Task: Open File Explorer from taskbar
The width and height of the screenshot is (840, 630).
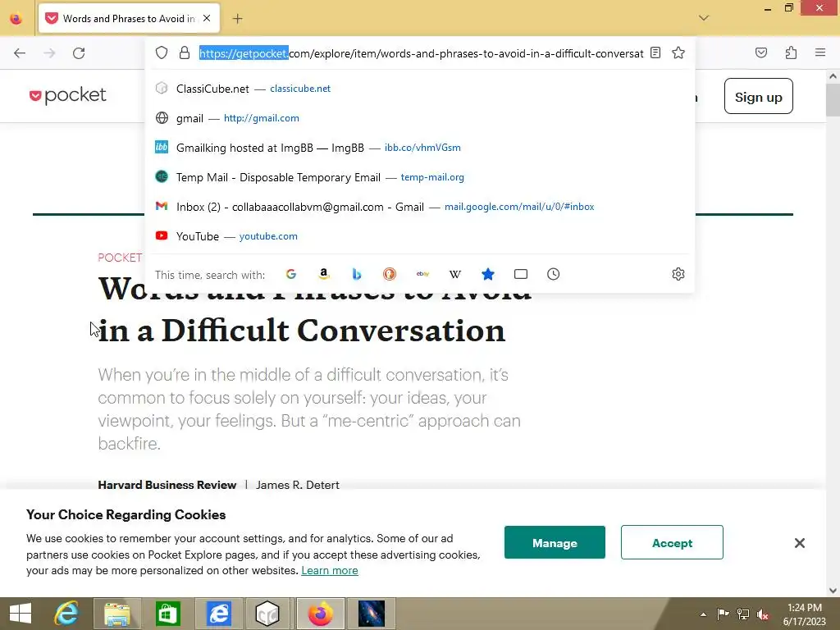Action: pos(116,614)
